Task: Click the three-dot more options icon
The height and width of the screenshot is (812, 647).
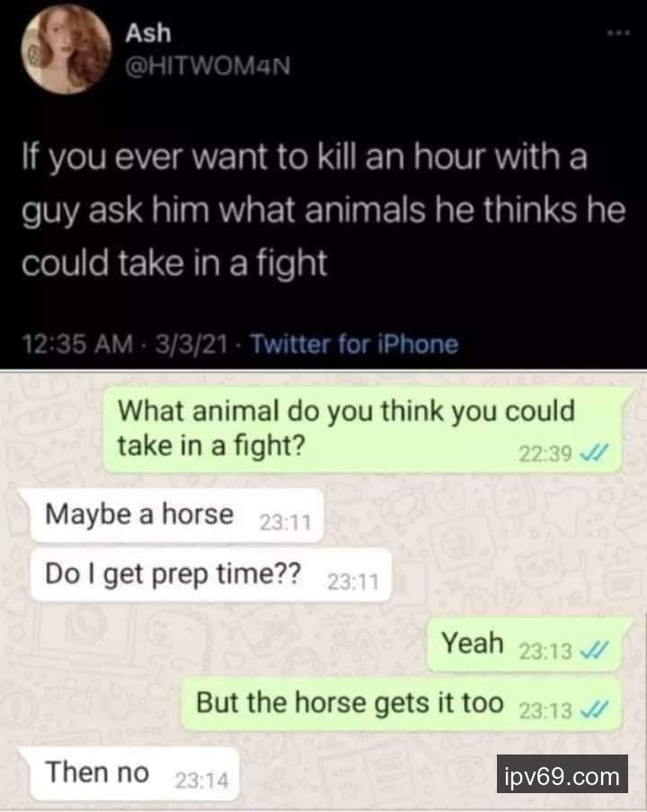Action: tap(619, 33)
